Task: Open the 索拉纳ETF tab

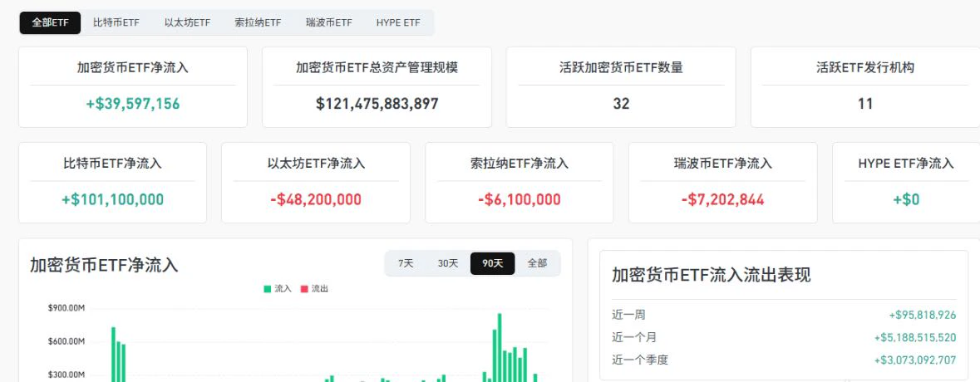Action: pyautogui.click(x=258, y=22)
